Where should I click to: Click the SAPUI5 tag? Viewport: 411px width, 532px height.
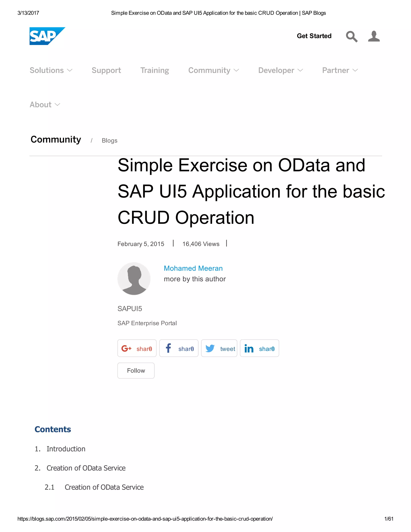point(129,309)
